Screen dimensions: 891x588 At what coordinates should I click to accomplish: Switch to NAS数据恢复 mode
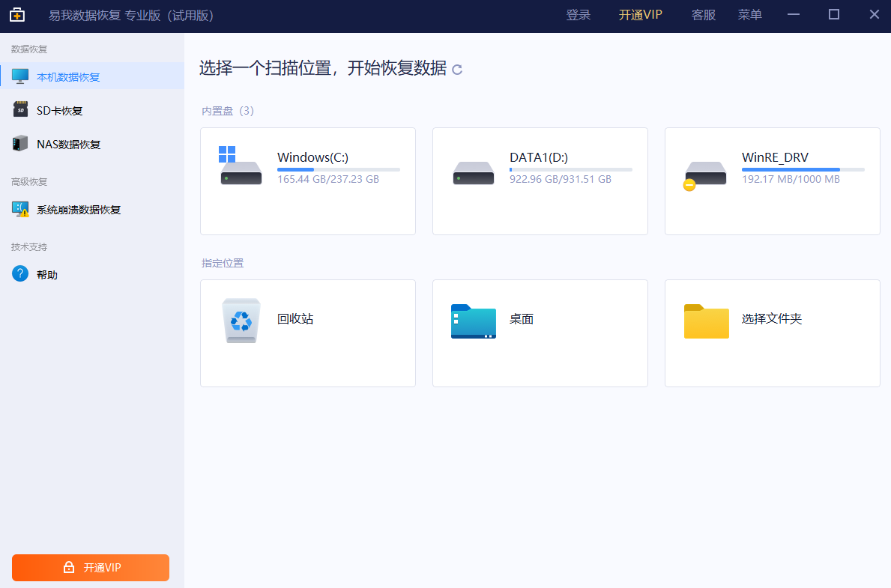pos(68,143)
